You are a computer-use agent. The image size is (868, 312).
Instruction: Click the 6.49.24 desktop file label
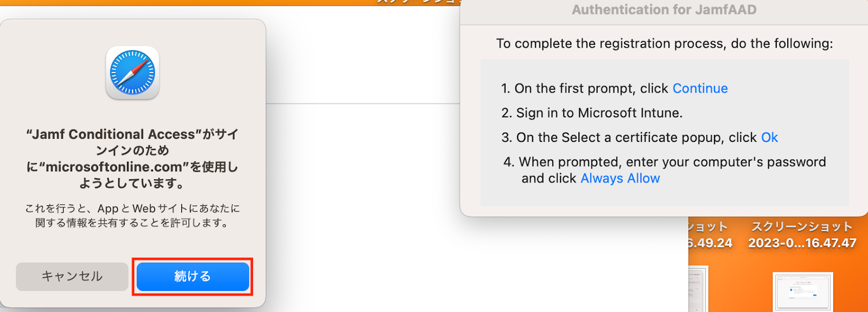pos(710,235)
